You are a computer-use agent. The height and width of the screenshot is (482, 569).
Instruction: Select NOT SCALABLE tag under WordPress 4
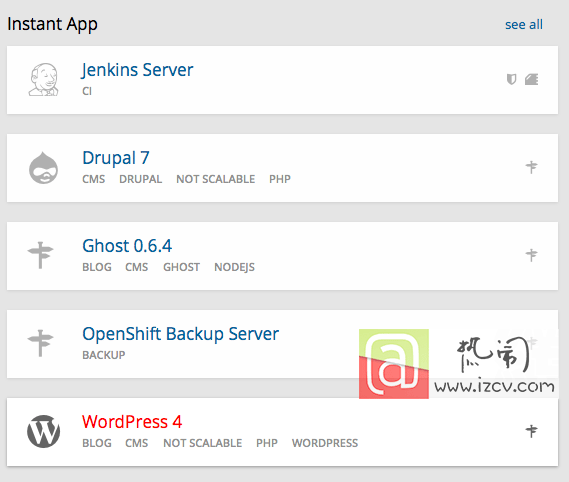pos(202,443)
